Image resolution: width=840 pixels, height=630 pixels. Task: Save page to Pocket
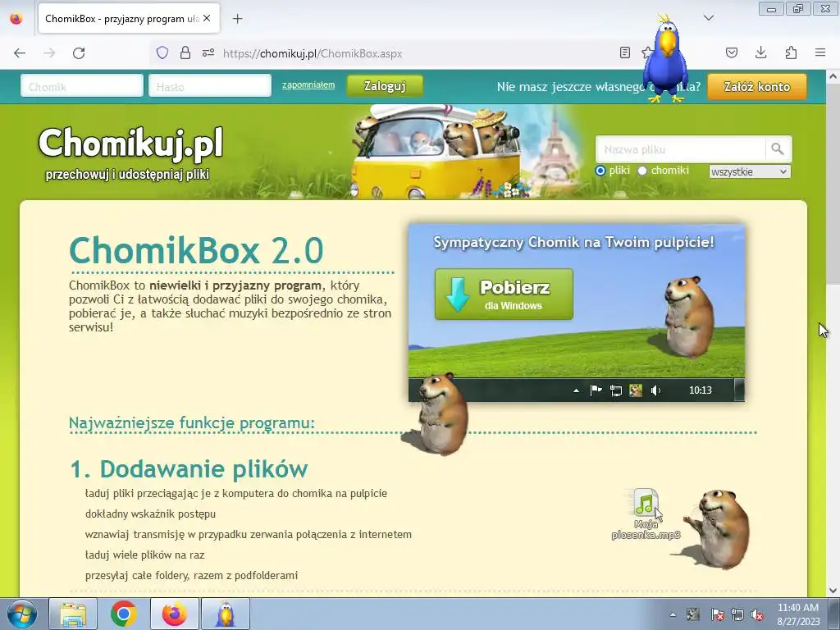[x=731, y=52]
